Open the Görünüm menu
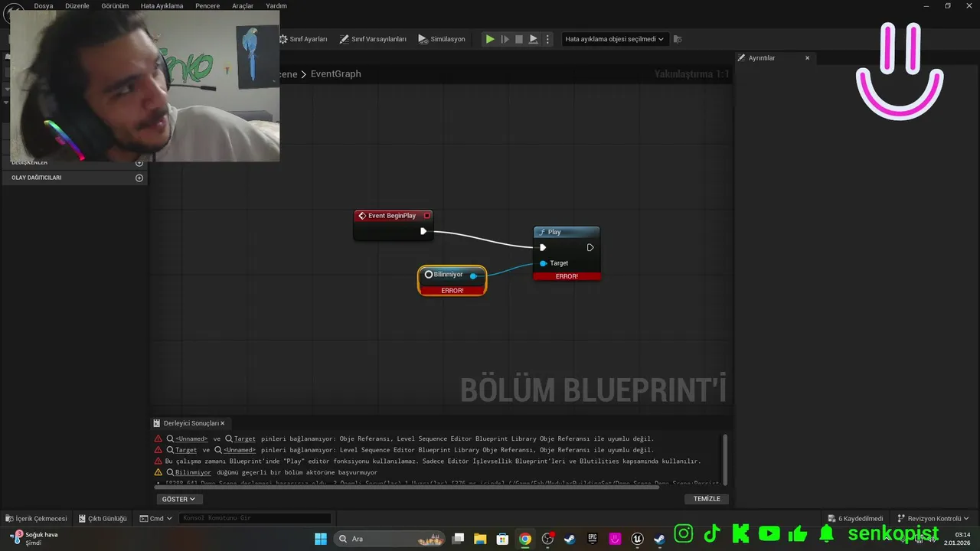980x551 pixels. coord(115,5)
